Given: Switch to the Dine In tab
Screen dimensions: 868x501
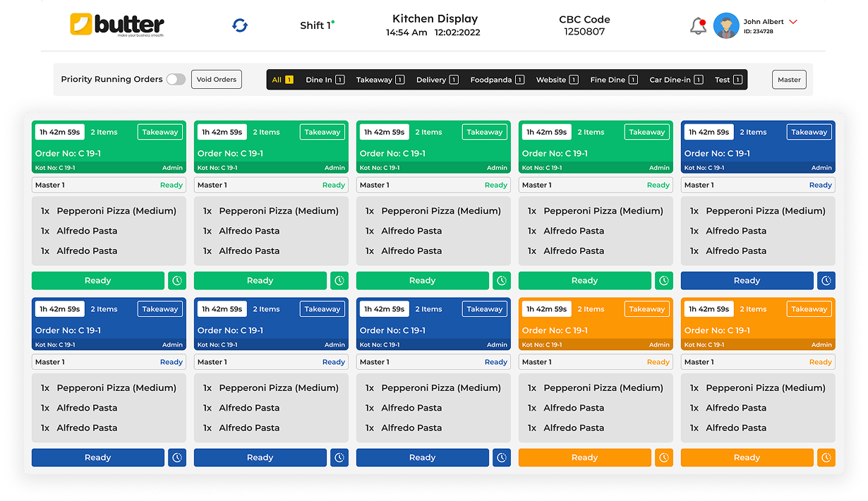Looking at the screenshot, I should pyautogui.click(x=325, y=80).
